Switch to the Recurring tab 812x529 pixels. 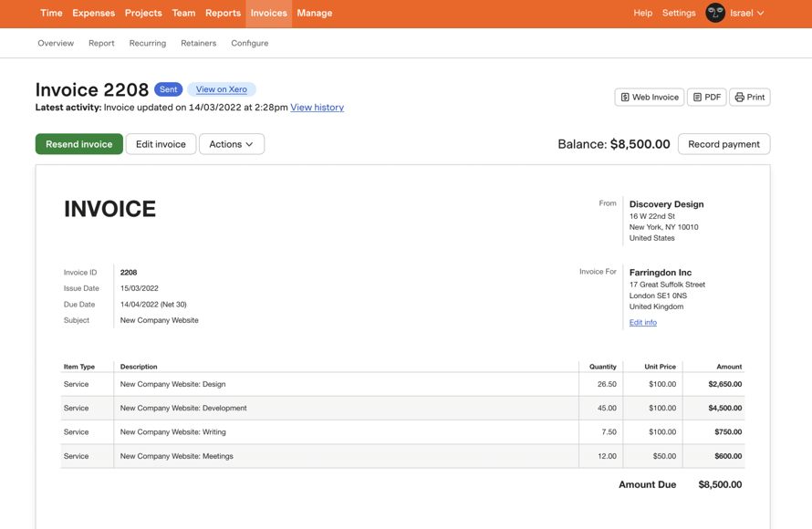(x=147, y=43)
